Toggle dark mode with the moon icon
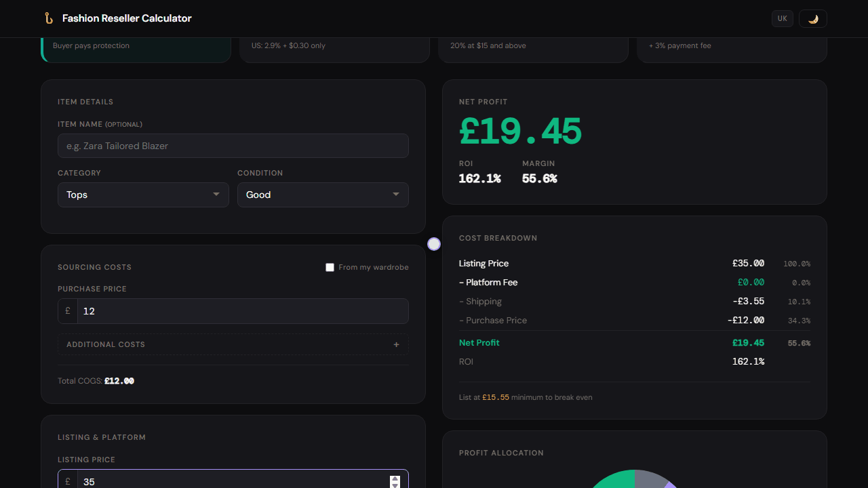This screenshot has width=868, height=488. tap(813, 18)
